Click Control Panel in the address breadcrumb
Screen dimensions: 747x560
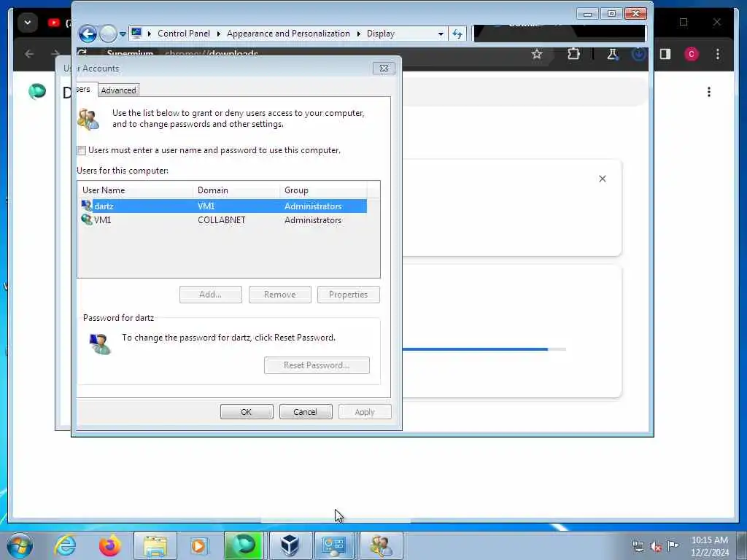[183, 34]
